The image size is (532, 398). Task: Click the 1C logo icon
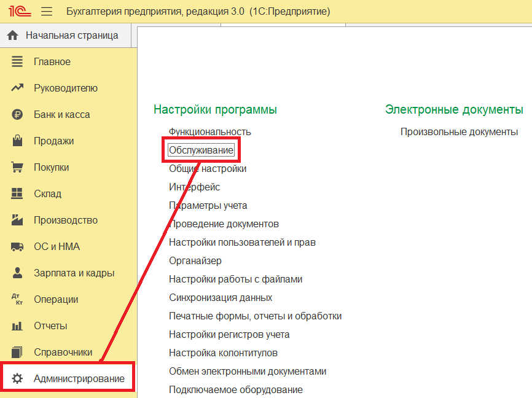point(20,11)
